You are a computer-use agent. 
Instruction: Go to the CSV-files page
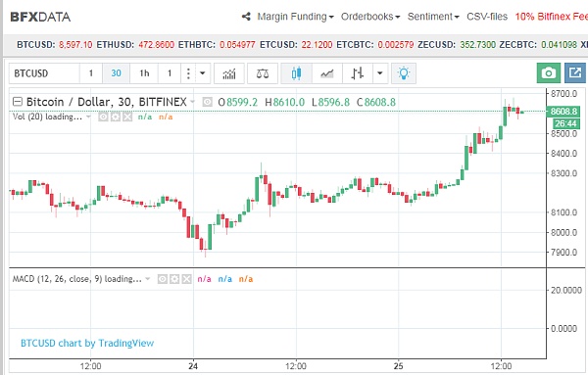(487, 17)
